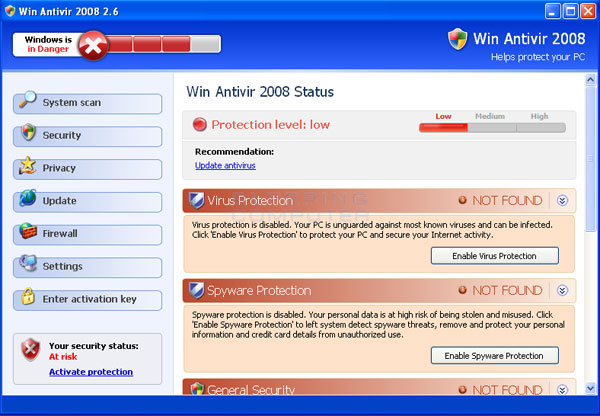Click the magnifying glass System scan icon
600x416 pixels.
click(x=28, y=100)
